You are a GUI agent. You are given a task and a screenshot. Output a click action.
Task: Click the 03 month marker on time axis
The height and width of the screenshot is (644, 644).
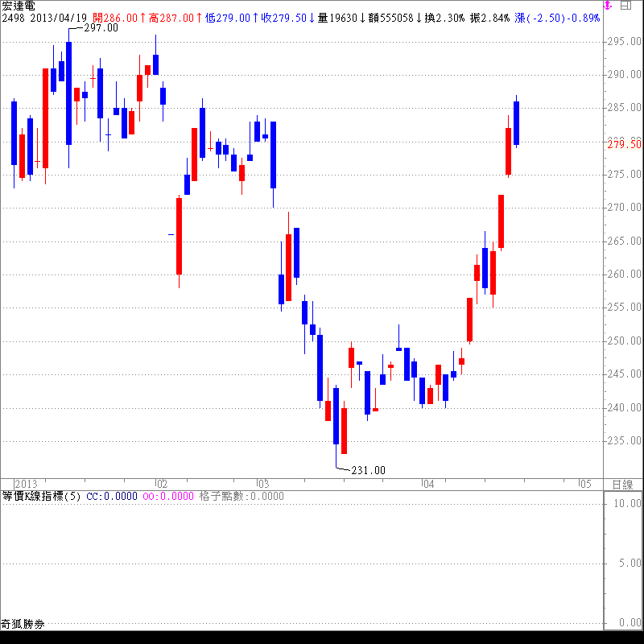(262, 484)
